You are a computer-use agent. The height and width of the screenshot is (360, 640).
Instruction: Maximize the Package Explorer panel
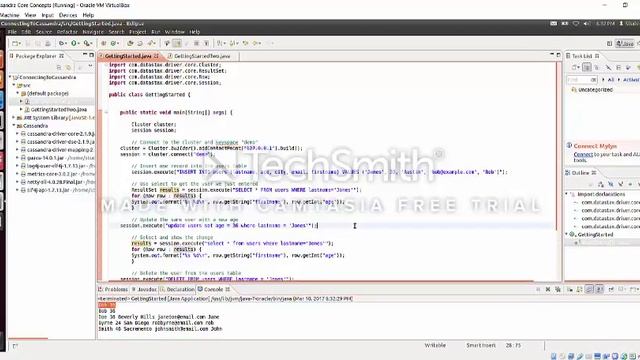(x=91, y=55)
